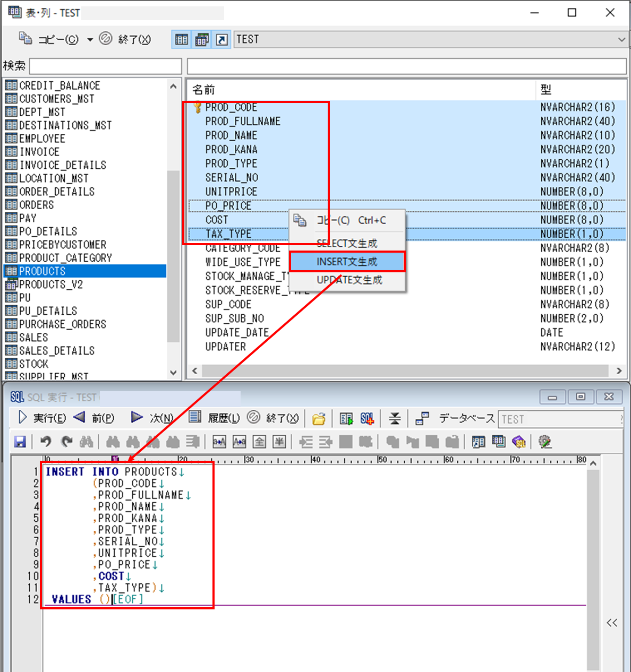Click the red SQL plus icon in the toolbar
Image resolution: width=631 pixels, height=672 pixels.
367,419
